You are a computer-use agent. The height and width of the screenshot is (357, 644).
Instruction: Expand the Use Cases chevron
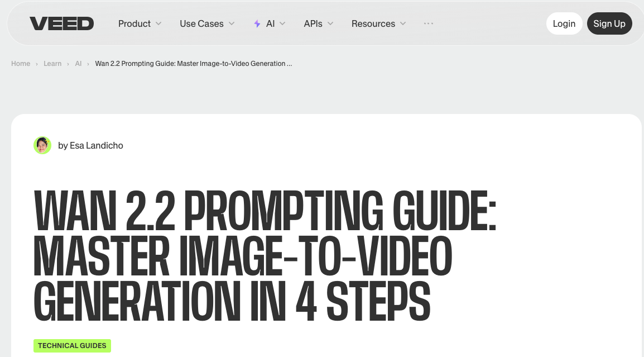[x=232, y=24]
